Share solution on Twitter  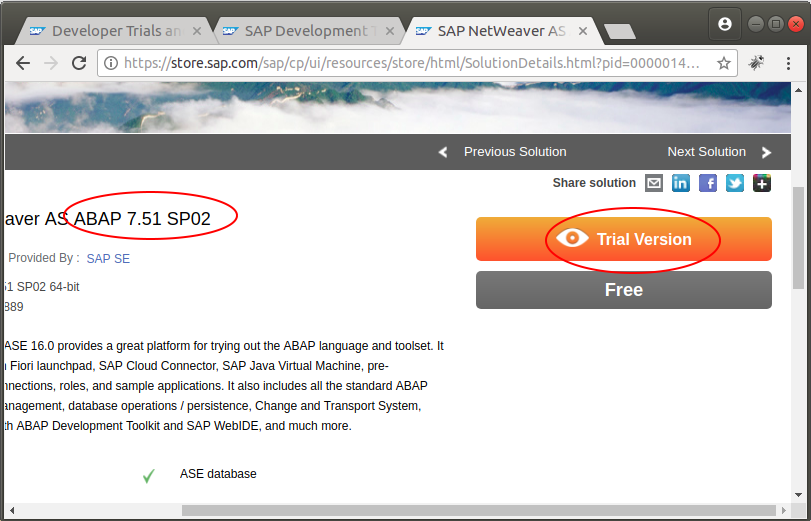click(734, 183)
